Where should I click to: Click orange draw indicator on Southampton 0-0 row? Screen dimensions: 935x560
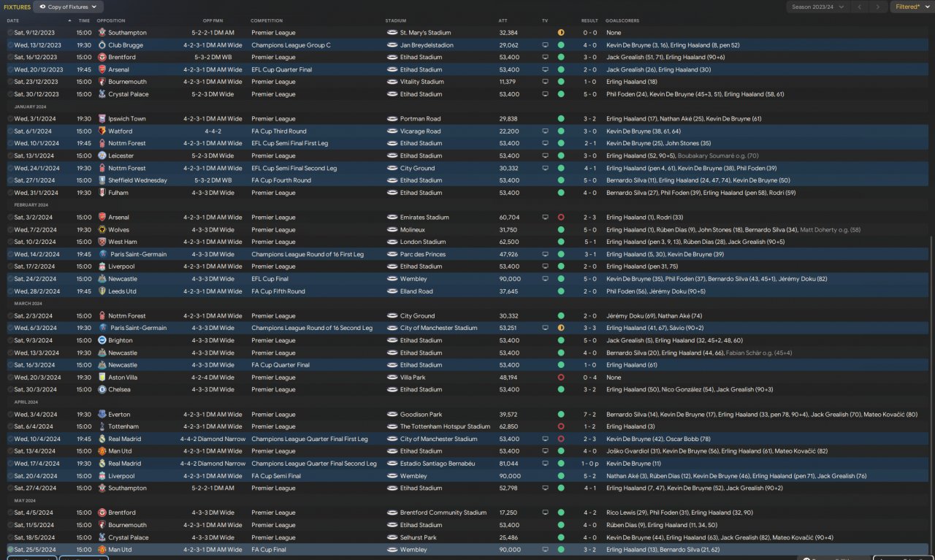561,33
